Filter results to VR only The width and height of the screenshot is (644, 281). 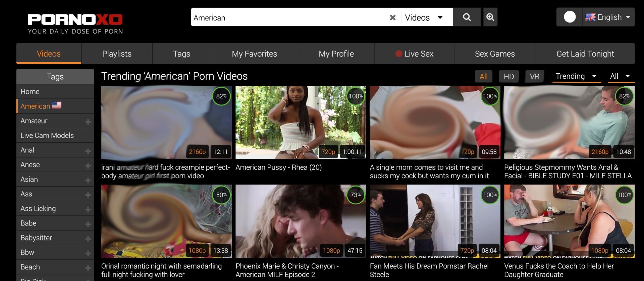click(535, 76)
